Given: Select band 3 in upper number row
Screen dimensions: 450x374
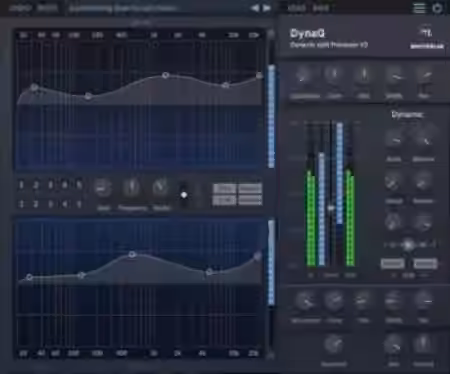Looking at the screenshot, I should pyautogui.click(x=51, y=185).
